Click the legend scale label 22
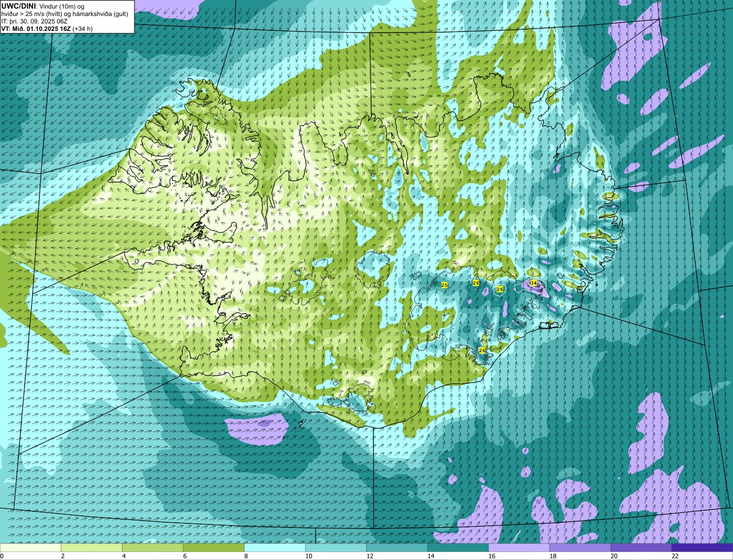This screenshot has width=733, height=560. click(x=675, y=556)
